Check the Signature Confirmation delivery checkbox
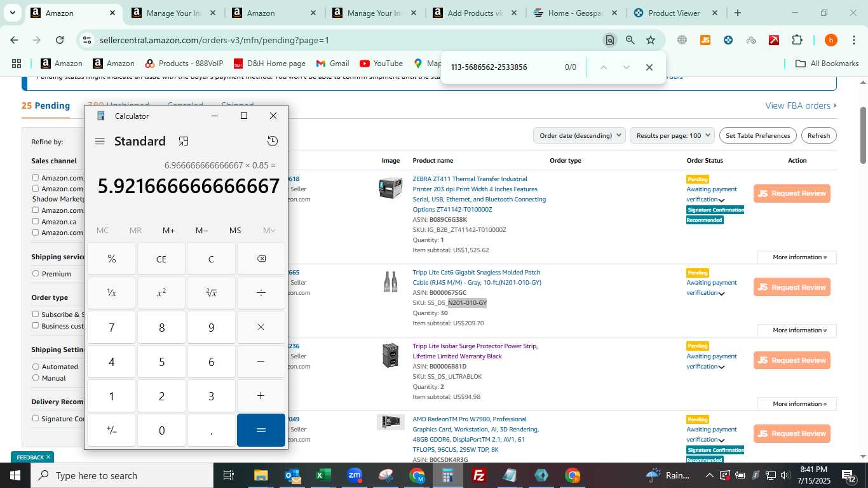The height and width of the screenshot is (488, 868). (36, 419)
